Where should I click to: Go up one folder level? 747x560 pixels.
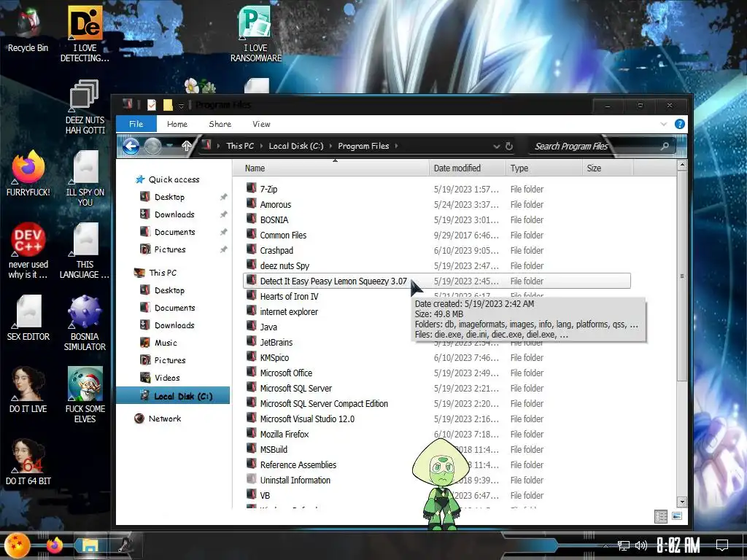(x=186, y=146)
